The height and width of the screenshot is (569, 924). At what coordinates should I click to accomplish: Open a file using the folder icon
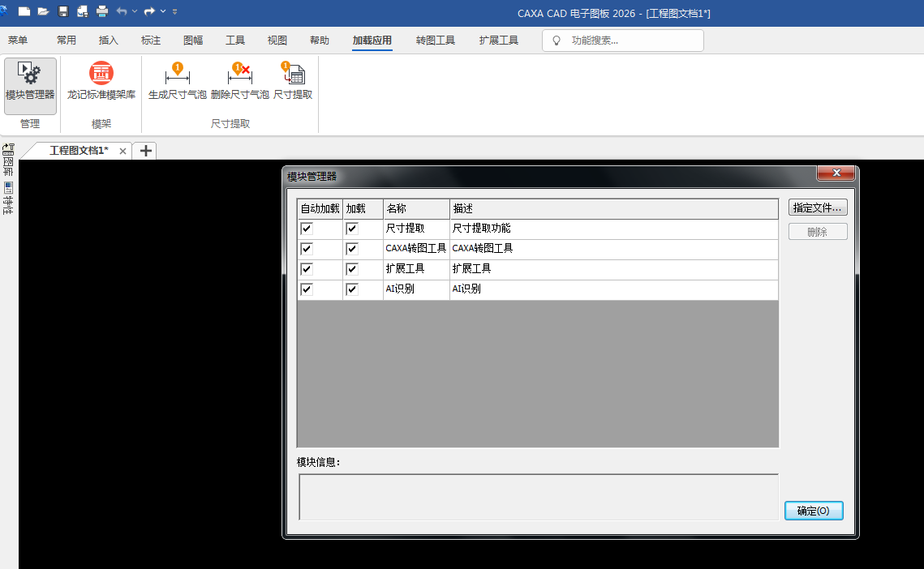[43, 11]
